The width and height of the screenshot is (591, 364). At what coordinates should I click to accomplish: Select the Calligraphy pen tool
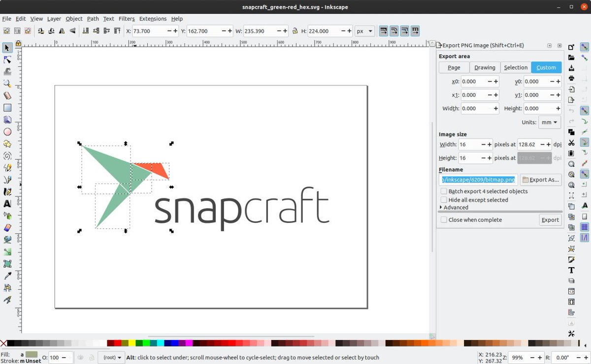(x=7, y=191)
